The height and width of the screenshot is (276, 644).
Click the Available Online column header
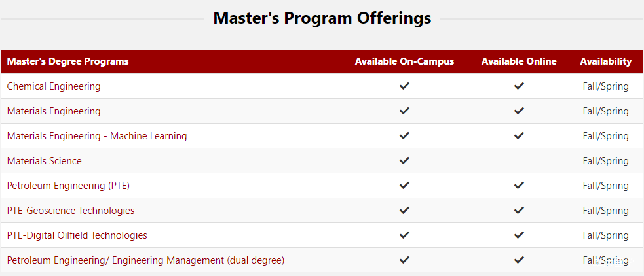(519, 61)
